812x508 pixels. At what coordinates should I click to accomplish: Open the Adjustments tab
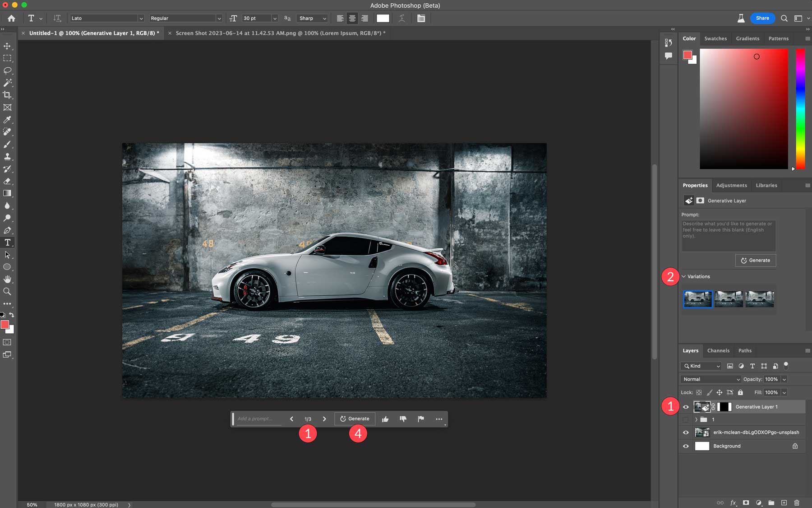click(x=731, y=185)
